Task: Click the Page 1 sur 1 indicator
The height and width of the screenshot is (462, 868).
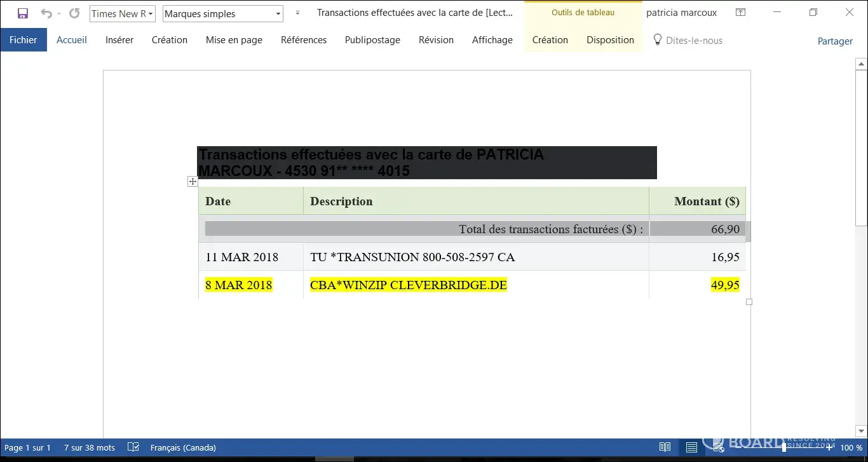Action: [x=27, y=448]
